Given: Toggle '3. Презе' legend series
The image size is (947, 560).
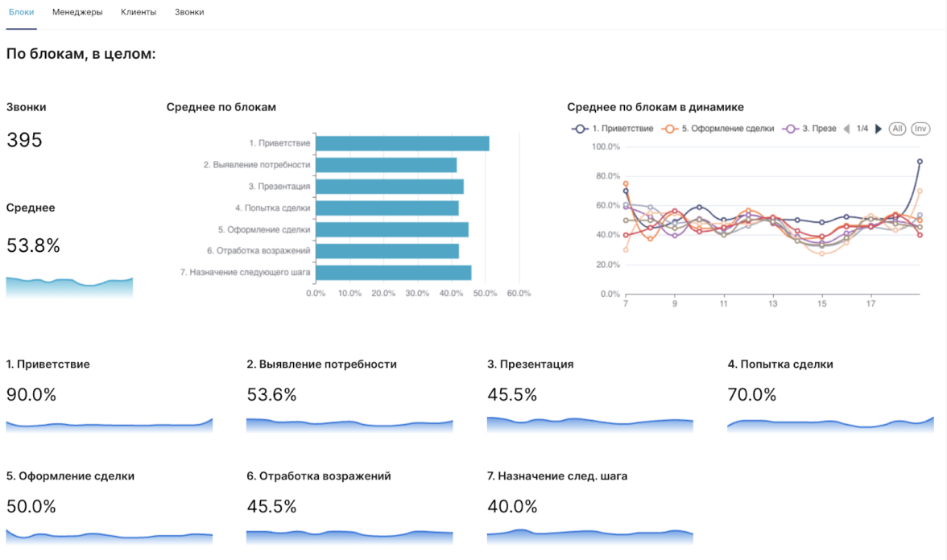Looking at the screenshot, I should click(x=810, y=129).
